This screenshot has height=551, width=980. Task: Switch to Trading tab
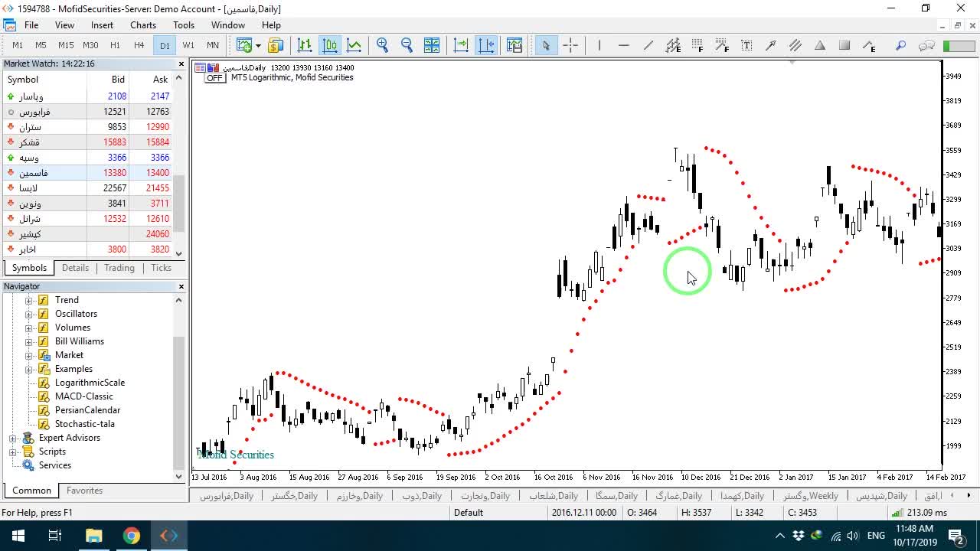119,268
